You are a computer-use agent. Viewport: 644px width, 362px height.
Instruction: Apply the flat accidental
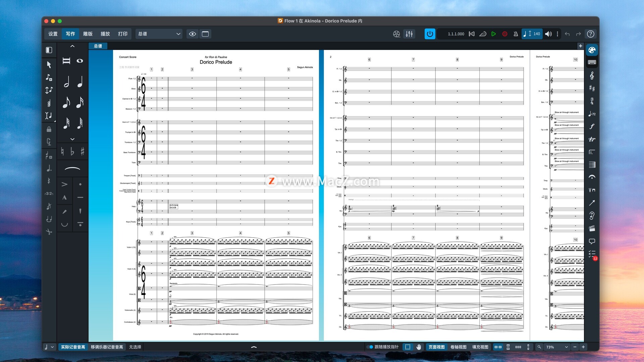click(x=72, y=152)
